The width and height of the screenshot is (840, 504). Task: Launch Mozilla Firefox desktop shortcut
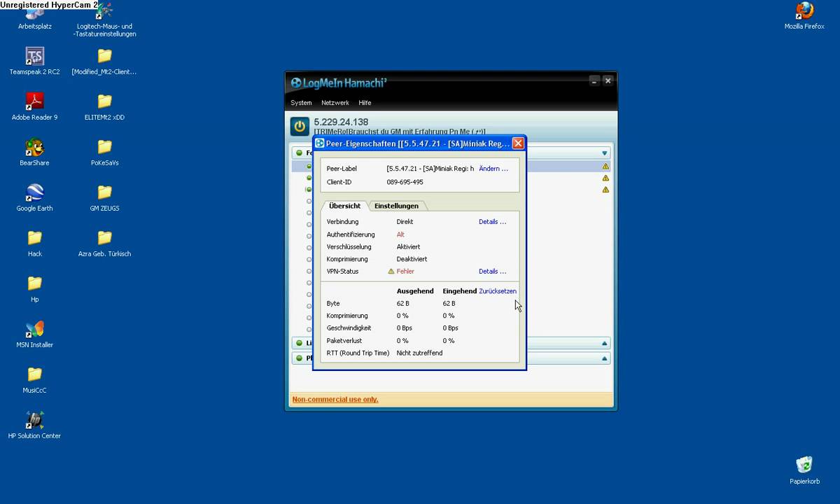click(x=804, y=15)
